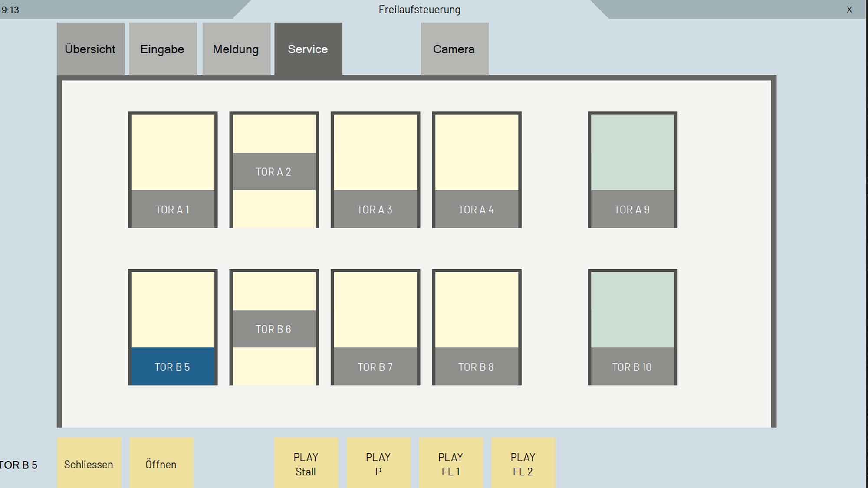This screenshot has height=488, width=868.
Task: Select the TOR A 4 gate tile
Action: [x=477, y=170]
